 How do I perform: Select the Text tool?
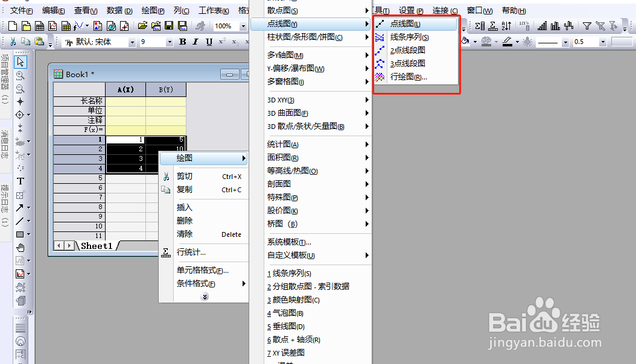19,181
